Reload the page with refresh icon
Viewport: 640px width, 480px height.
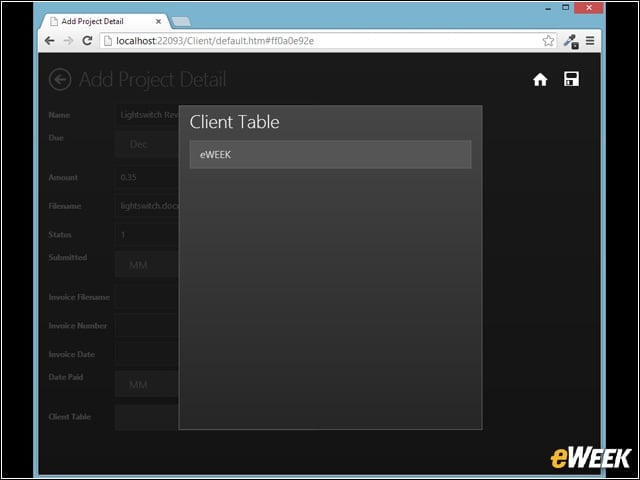(x=87, y=41)
